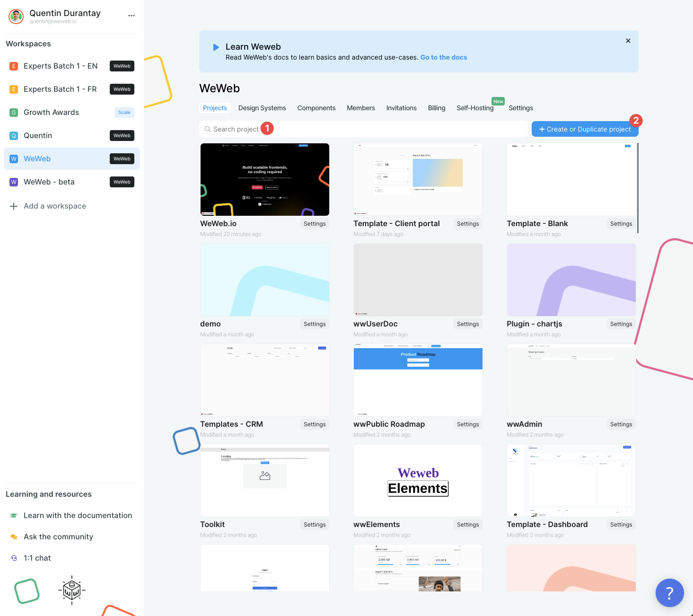Screen dimensions: 693x616
Task: Click Create or Duplicate project
Action: click(x=585, y=129)
